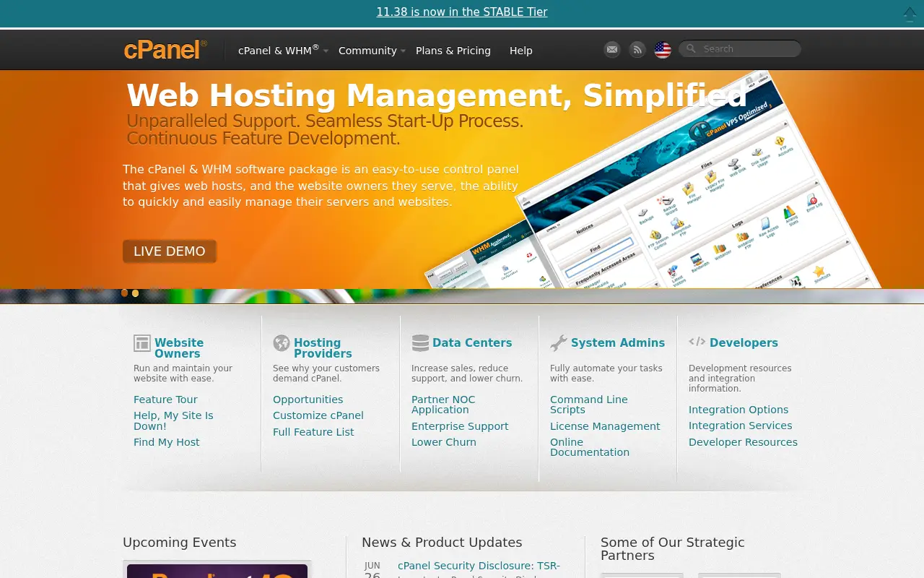Viewport: 924px width, 578px height.
Task: Open the Feature Tour link
Action: 165,400
